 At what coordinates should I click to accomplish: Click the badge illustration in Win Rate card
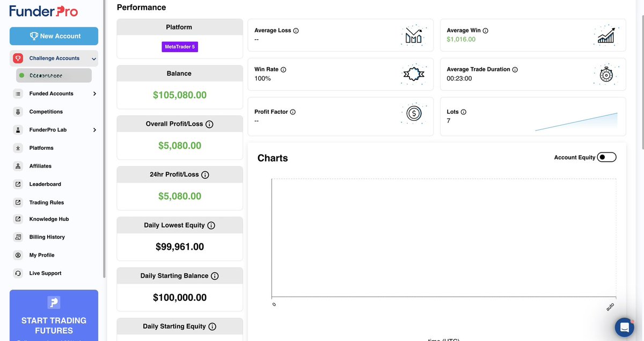pos(414,75)
